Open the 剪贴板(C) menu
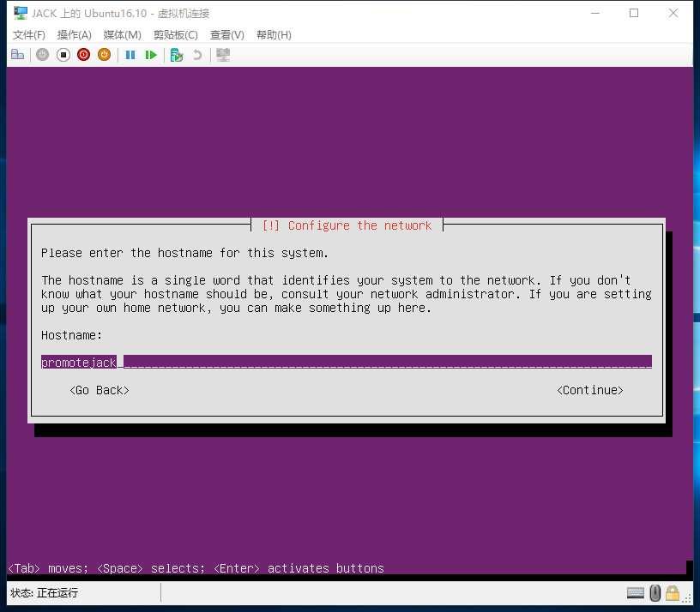 tap(176, 35)
